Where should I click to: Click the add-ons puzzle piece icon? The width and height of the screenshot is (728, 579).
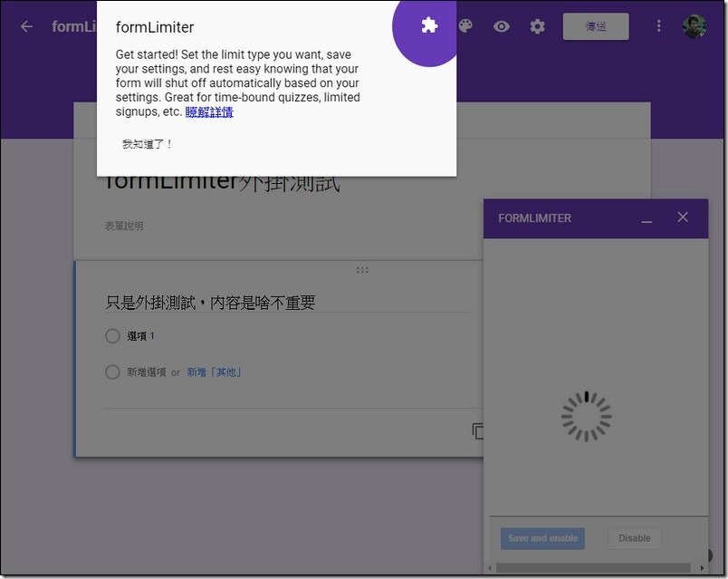(429, 25)
